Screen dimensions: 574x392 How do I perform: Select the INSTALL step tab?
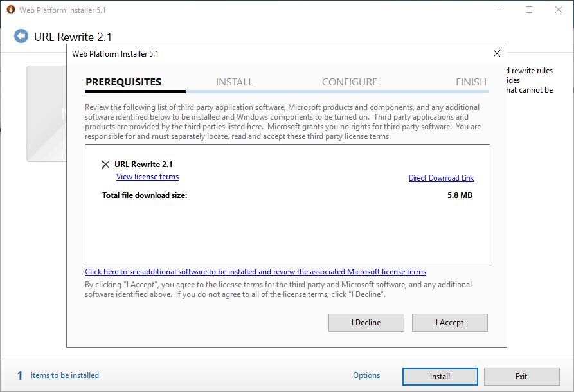[234, 82]
